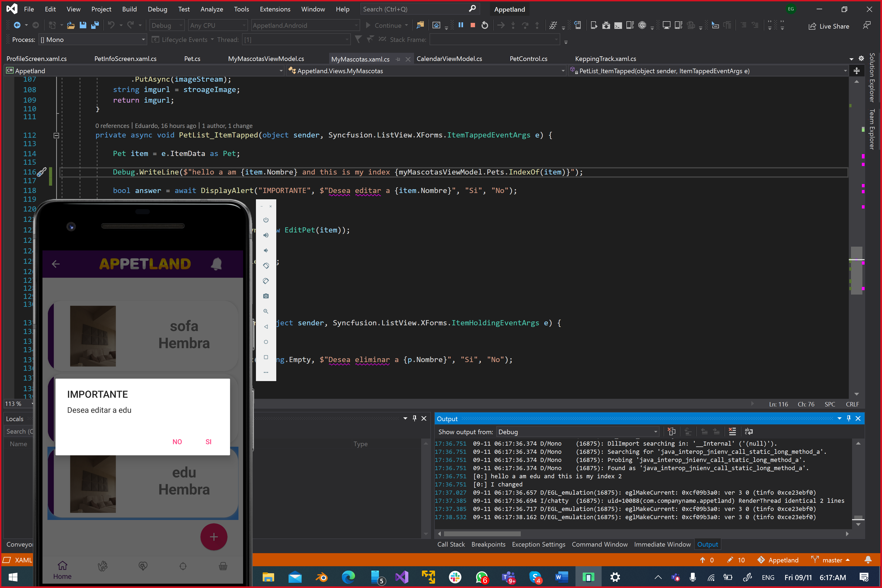Toggle word wrap in Output panel

point(749,432)
